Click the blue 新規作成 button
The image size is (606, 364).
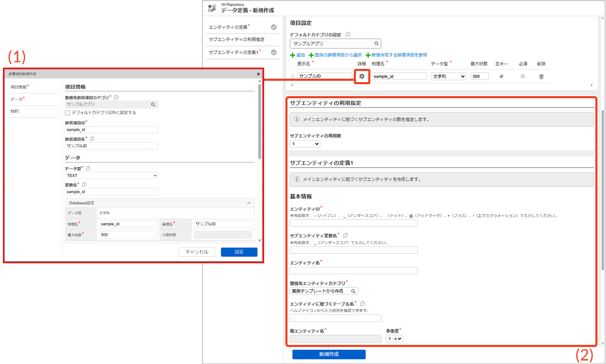[329, 354]
